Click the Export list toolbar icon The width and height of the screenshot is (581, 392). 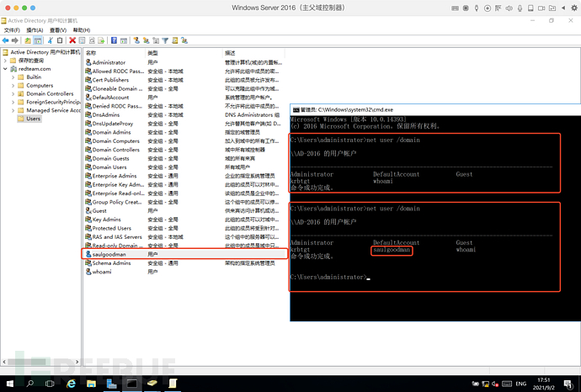[101, 40]
